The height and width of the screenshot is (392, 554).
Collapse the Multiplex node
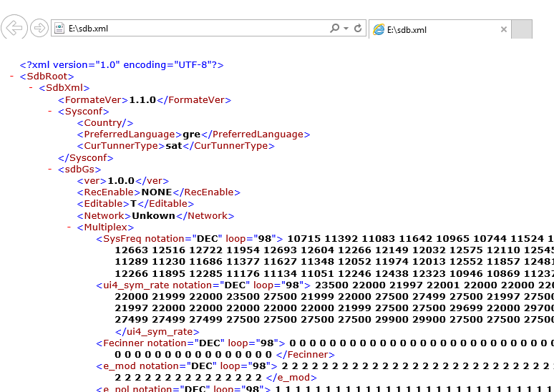[70, 227]
